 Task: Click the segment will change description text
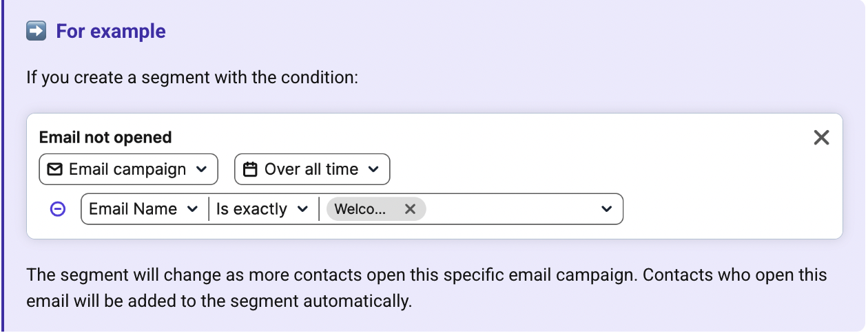coord(426,288)
